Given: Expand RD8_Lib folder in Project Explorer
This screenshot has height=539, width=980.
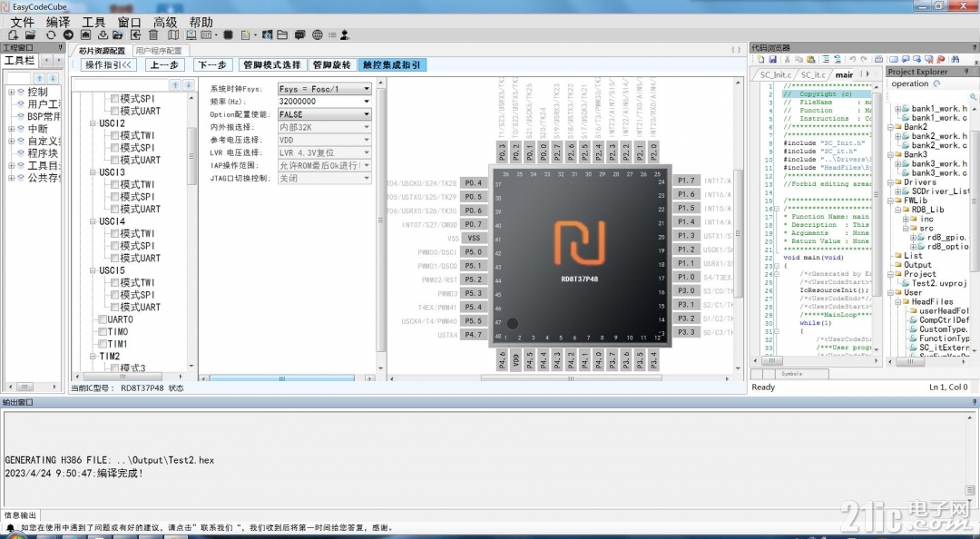Looking at the screenshot, I should (897, 211).
